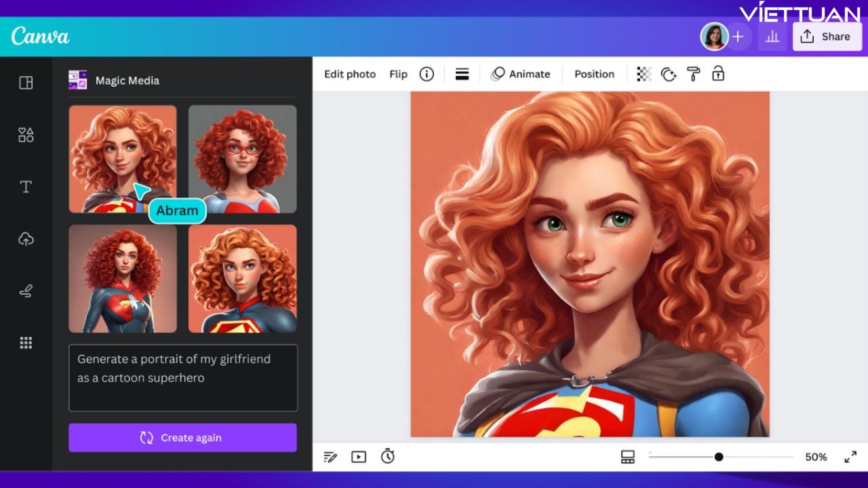Open the Elements sidebar icon
Viewport: 868px width, 488px height.
tap(26, 135)
